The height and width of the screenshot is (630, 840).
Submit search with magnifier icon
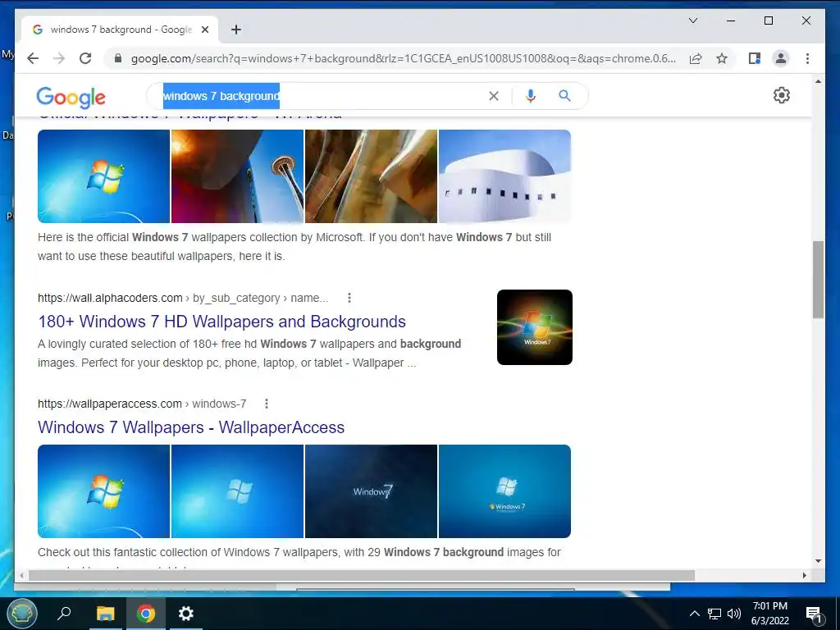[x=564, y=96]
